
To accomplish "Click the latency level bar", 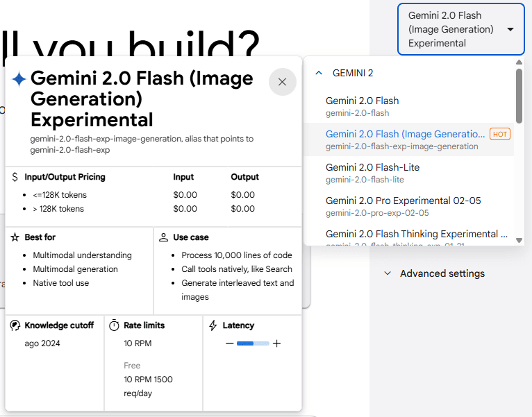I will coord(253,343).
